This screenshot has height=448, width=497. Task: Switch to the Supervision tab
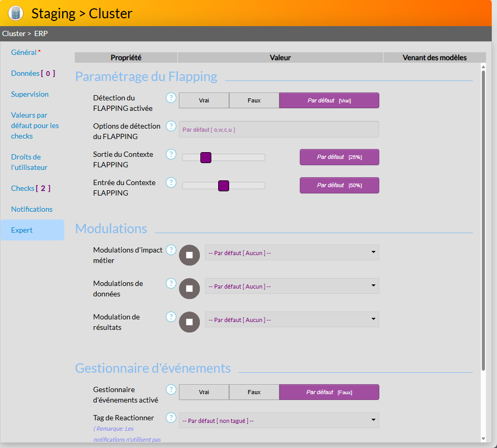[x=30, y=94]
